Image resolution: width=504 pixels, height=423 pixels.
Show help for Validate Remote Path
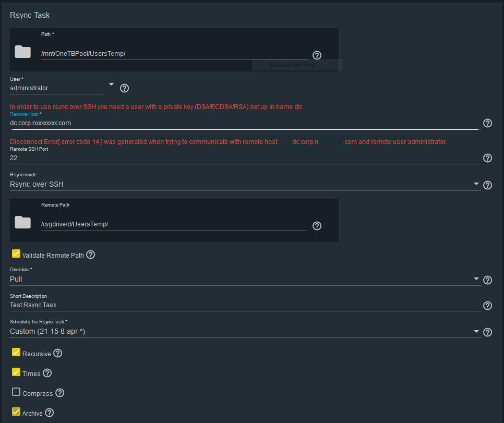[91, 255]
